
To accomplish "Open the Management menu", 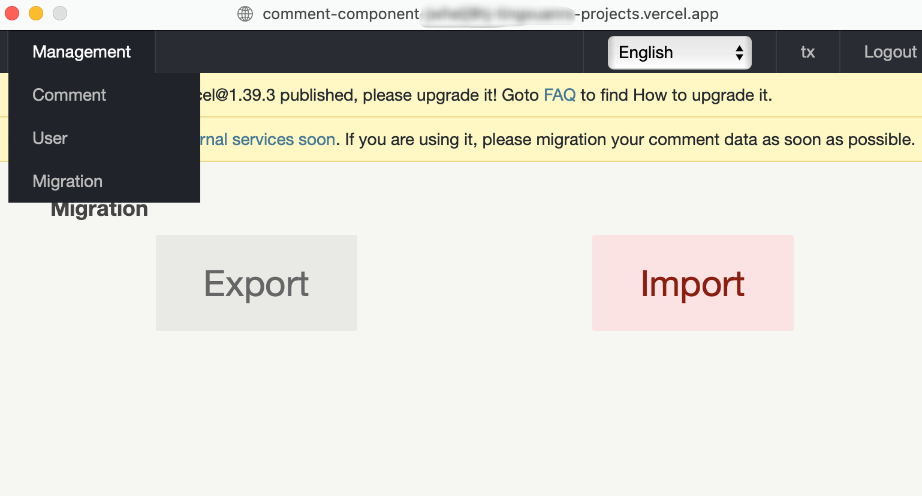I will 81,52.
